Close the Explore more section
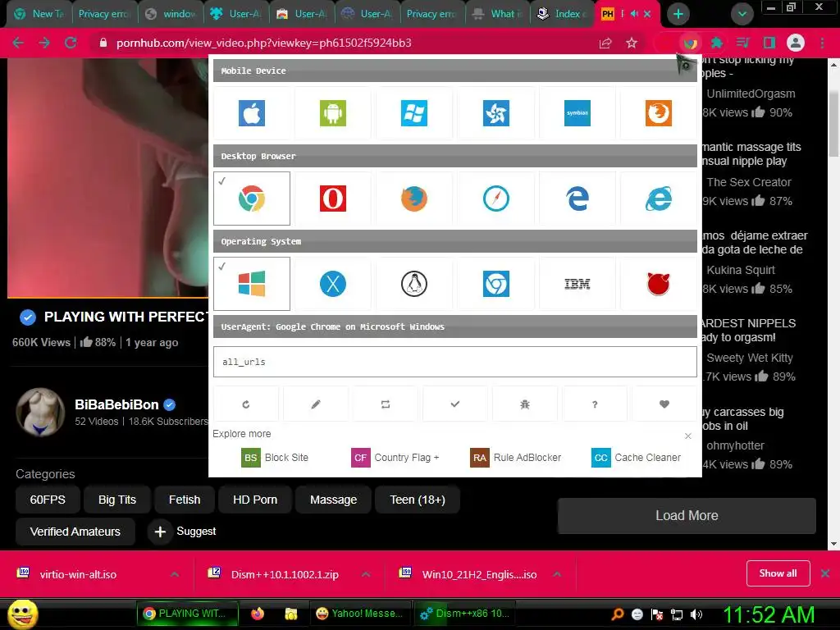 pos(688,436)
